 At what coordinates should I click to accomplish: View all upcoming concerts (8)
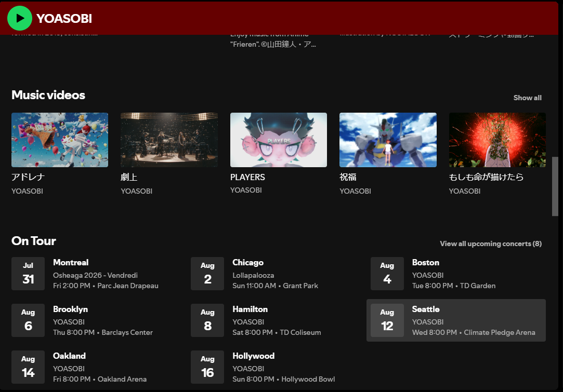(x=490, y=244)
